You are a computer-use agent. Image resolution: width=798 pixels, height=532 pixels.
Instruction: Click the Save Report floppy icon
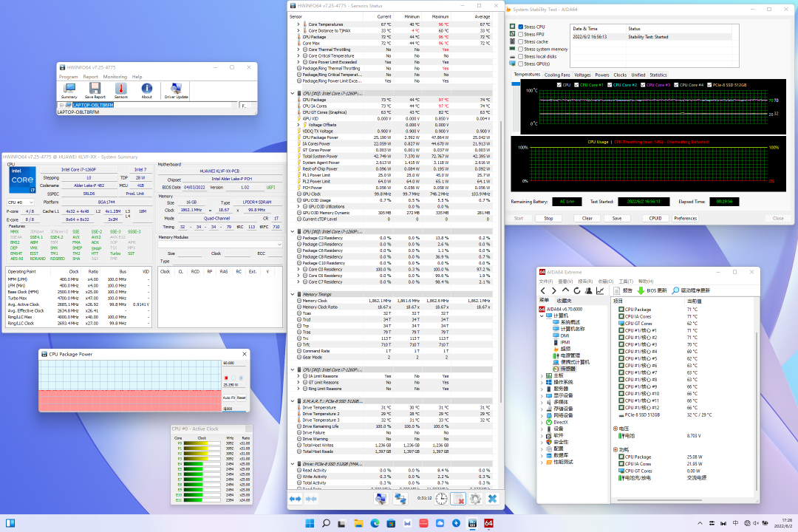[95, 89]
